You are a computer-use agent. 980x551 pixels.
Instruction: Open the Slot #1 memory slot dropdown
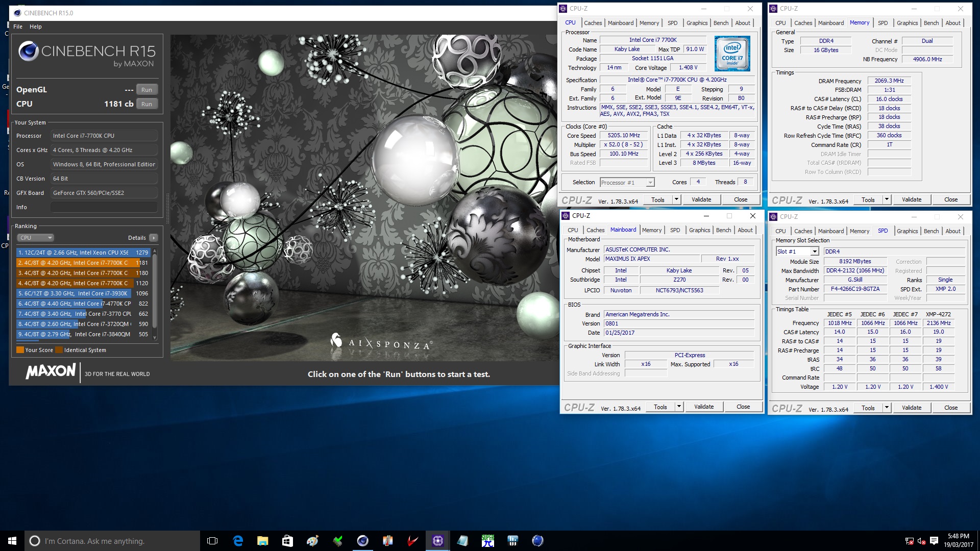click(797, 252)
